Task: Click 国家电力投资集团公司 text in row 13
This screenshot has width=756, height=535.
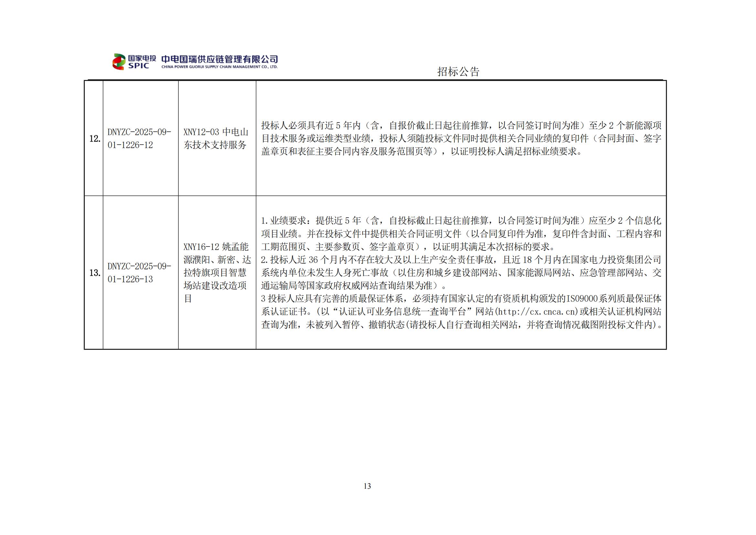Action: point(616,260)
